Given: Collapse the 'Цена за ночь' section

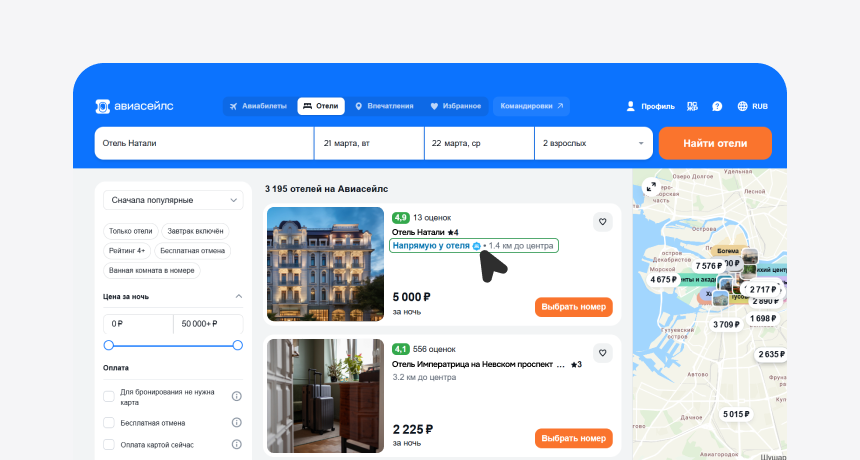Looking at the screenshot, I should (x=238, y=296).
